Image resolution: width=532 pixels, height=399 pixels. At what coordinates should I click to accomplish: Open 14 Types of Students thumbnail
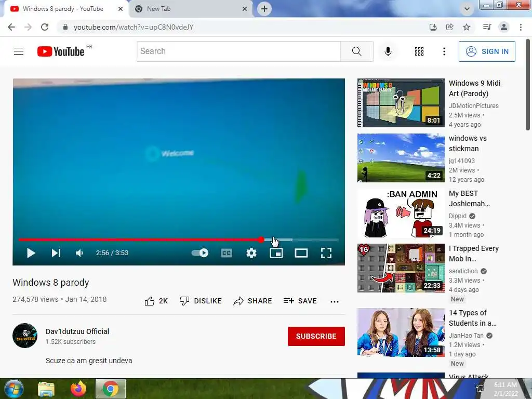pos(401,332)
